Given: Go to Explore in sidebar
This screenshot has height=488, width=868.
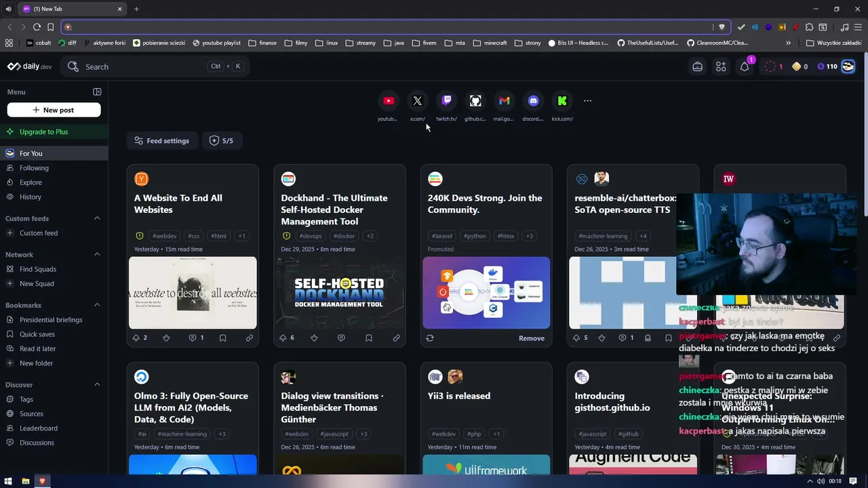Looking at the screenshot, I should [x=54, y=182].
